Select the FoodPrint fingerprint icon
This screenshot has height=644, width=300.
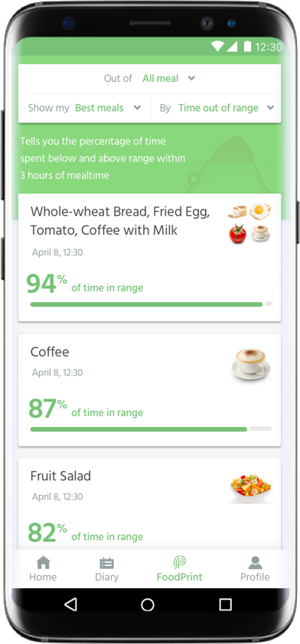(x=180, y=562)
